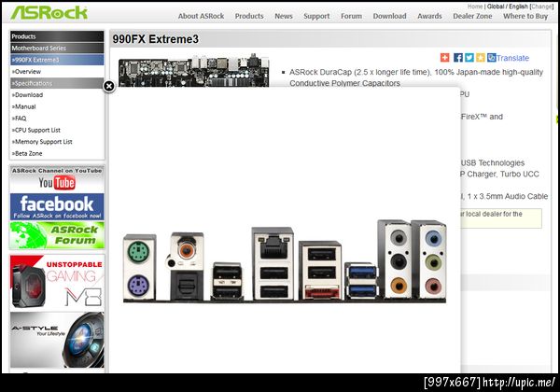Screen dimensions: 560x392
Task: Open the Download menu in top navigation
Action: click(x=389, y=16)
